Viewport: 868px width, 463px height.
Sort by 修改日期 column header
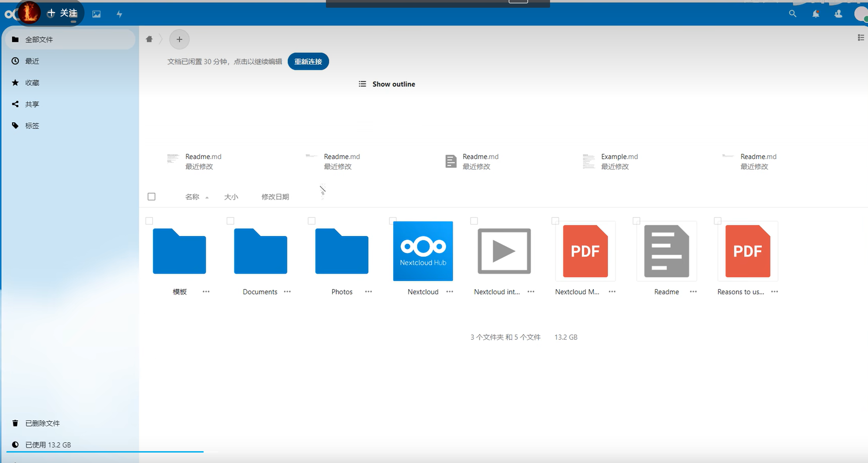click(x=275, y=197)
